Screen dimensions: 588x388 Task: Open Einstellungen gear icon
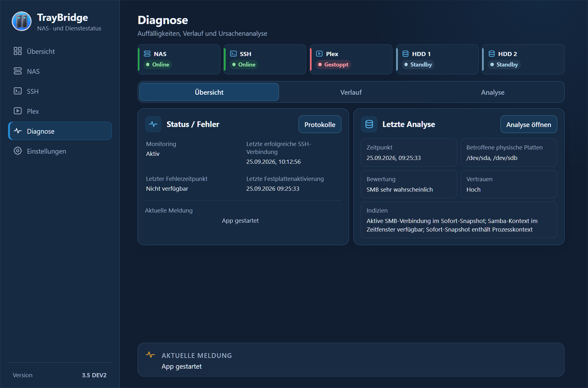tap(18, 151)
